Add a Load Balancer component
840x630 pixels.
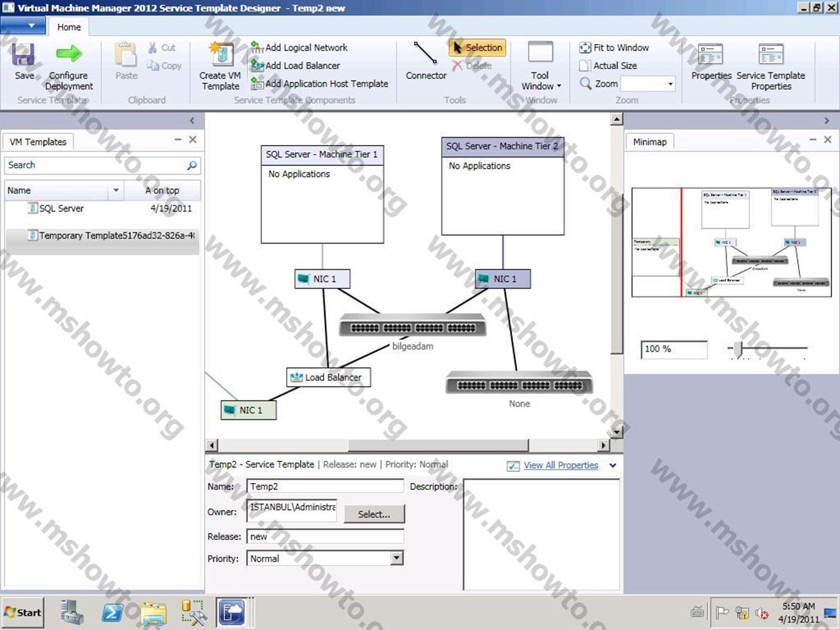(x=295, y=66)
